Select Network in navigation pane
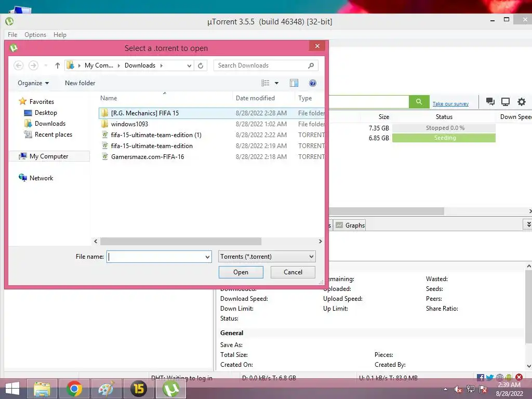Image resolution: width=532 pixels, height=399 pixels. (x=36, y=178)
